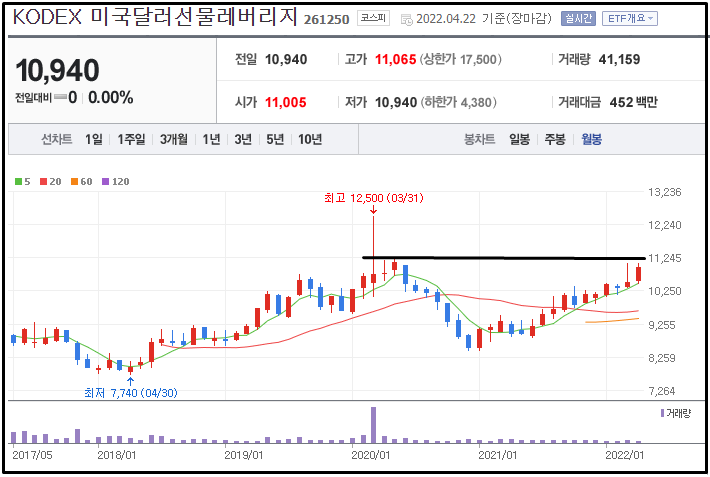
Task: Show the 5년 line chart
Action: pos(275,139)
